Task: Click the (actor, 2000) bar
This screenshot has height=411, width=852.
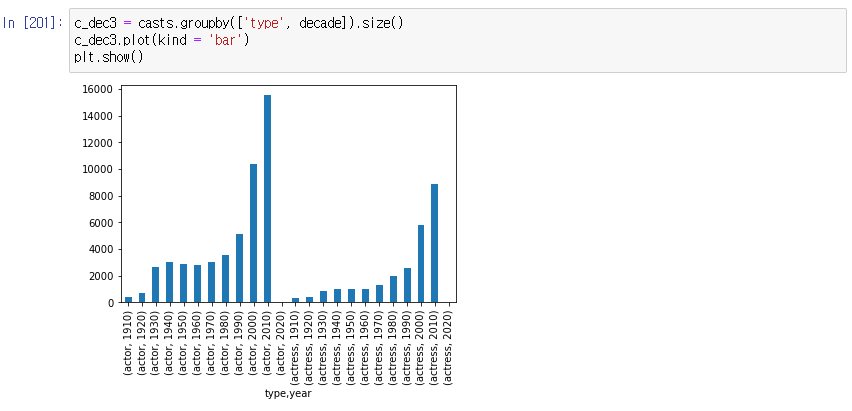Action: pyautogui.click(x=253, y=233)
